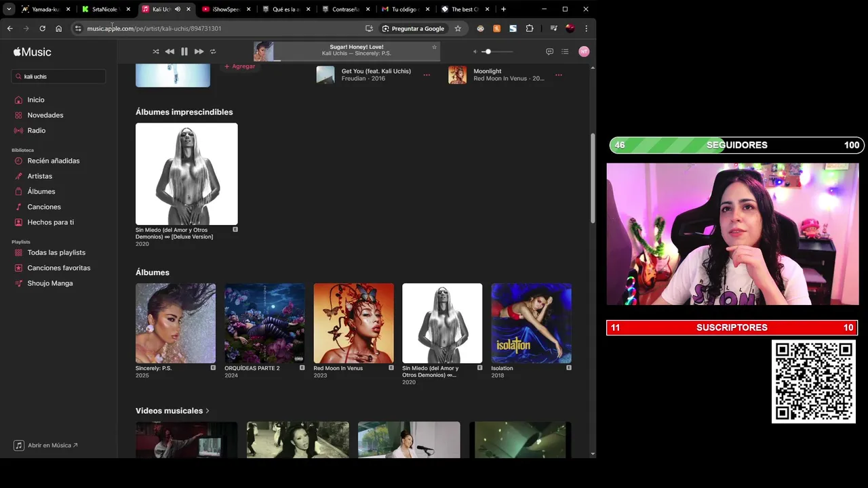Viewport: 868px width, 488px height.
Task: Switch to the Yamada-kun tab
Action: [x=45, y=9]
